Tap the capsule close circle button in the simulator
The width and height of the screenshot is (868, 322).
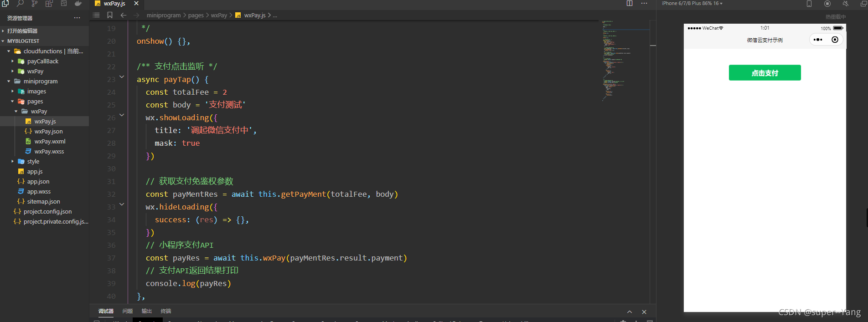click(835, 40)
